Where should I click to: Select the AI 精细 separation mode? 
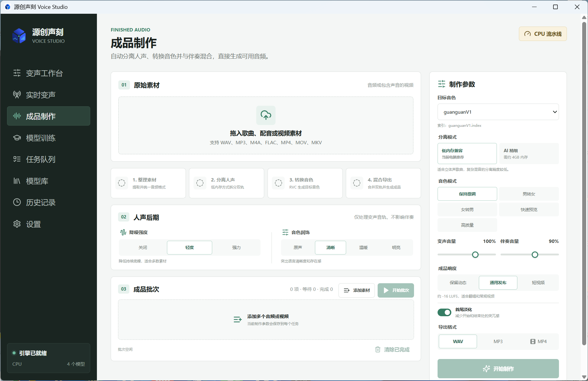(529, 154)
